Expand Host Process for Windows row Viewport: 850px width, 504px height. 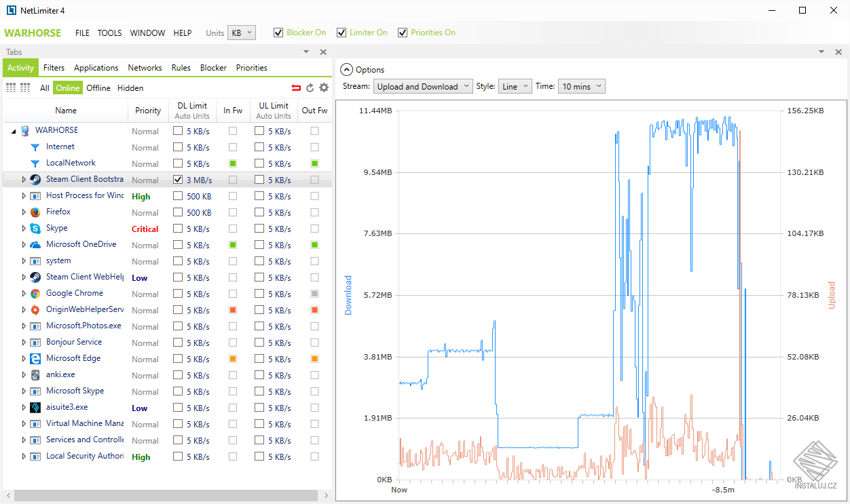click(24, 196)
